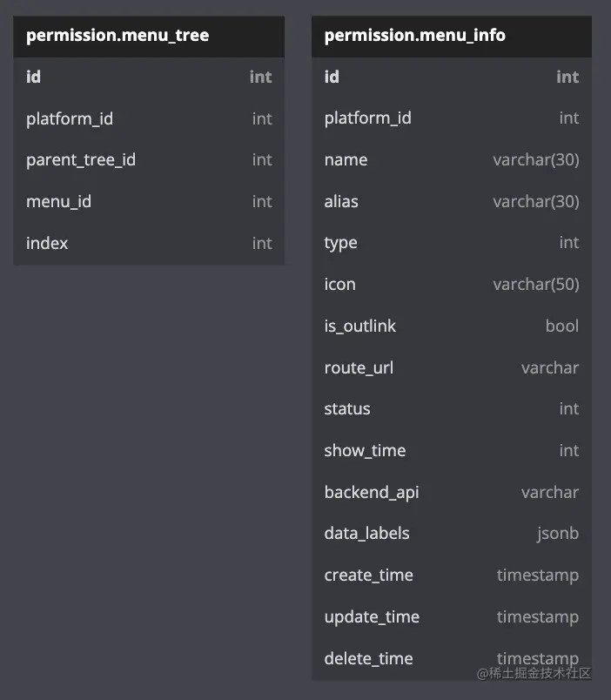Click the icon varchar(50) field

tap(452, 285)
